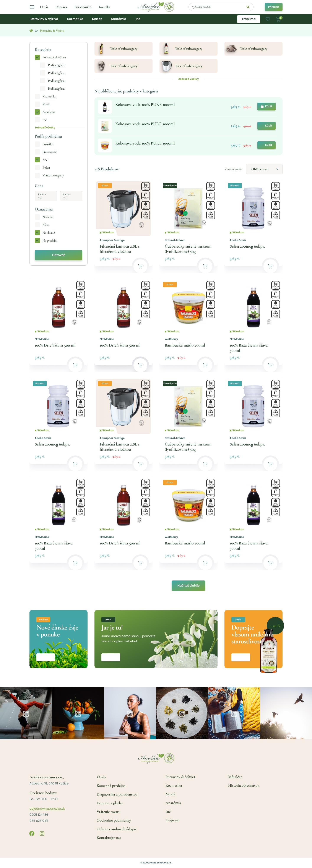Uncheck the Na sklade checkbox
Screen dimensions: 312x868
37,232
